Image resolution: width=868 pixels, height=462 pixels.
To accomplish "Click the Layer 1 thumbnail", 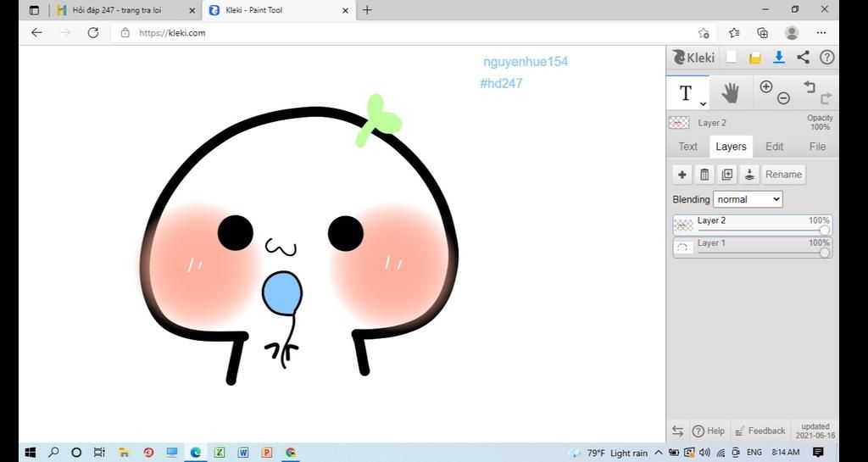I will click(683, 248).
